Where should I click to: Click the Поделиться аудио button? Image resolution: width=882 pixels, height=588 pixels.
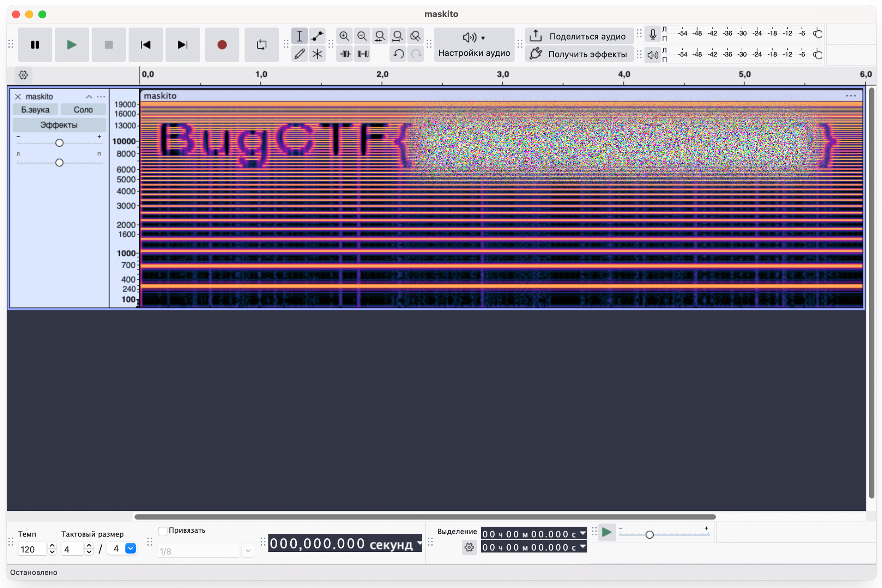(579, 36)
